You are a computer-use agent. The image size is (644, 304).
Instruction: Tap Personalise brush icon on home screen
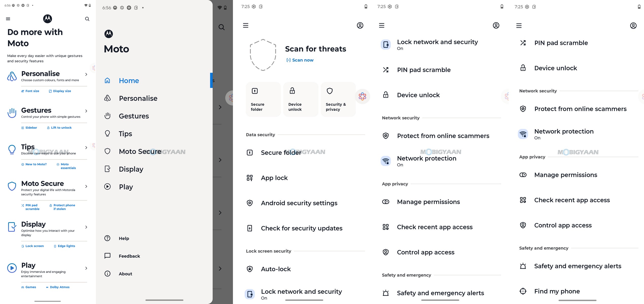pyautogui.click(x=12, y=76)
